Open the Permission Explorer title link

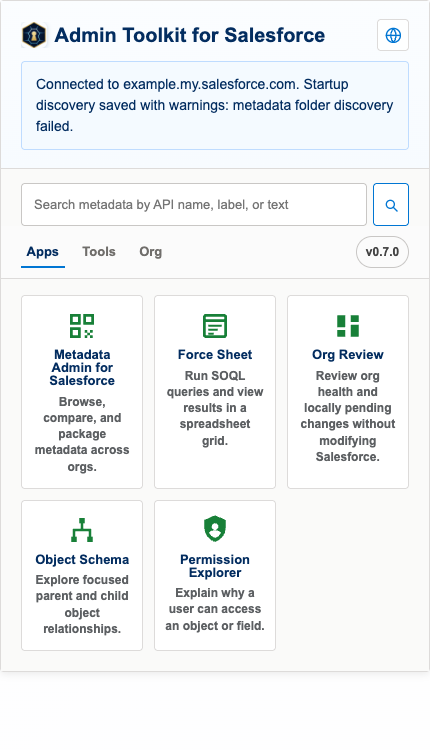(x=215, y=566)
